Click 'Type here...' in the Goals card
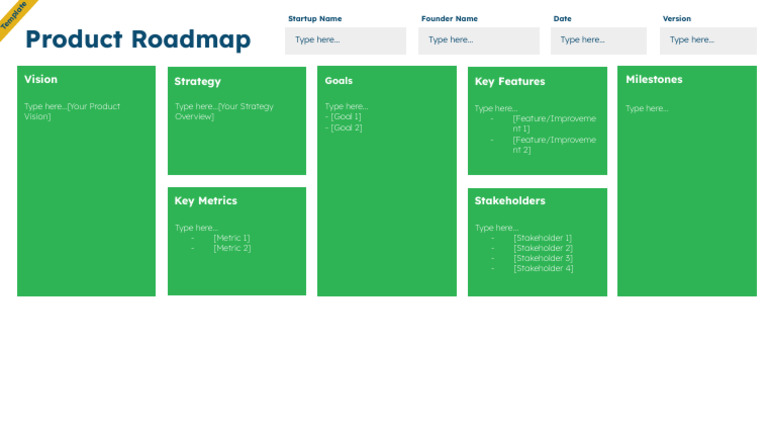 click(346, 106)
